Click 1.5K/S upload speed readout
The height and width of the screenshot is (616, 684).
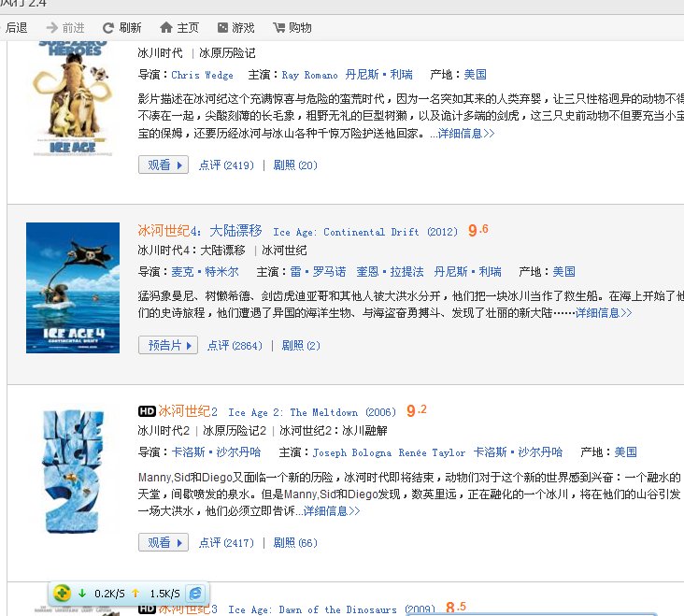164,594
